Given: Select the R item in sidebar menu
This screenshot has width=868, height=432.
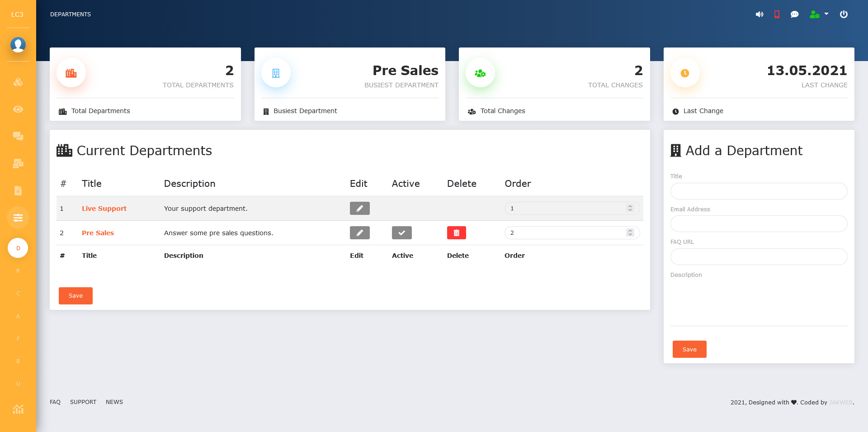Looking at the screenshot, I should coord(18,271).
